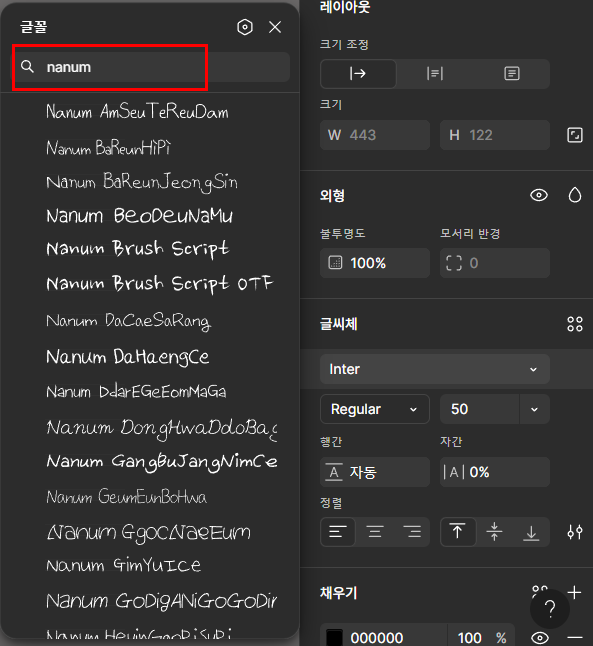Click the opacity checkerboard icon

pos(335,263)
